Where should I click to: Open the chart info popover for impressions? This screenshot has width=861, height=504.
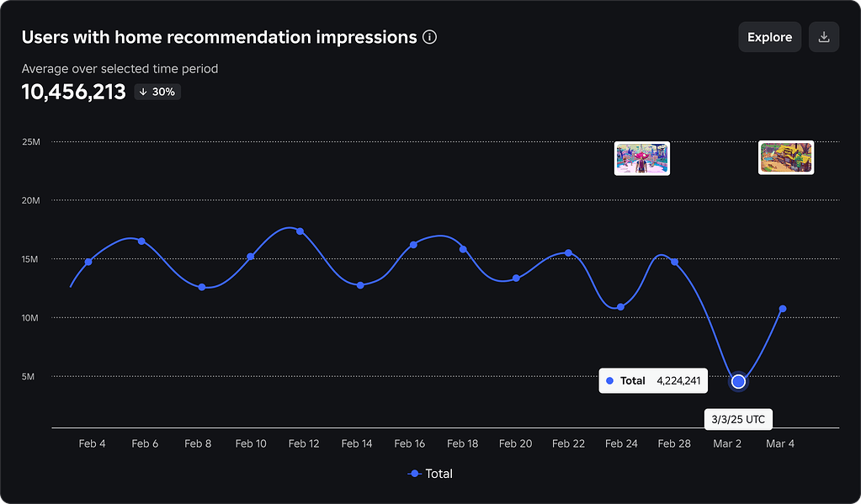[429, 37]
